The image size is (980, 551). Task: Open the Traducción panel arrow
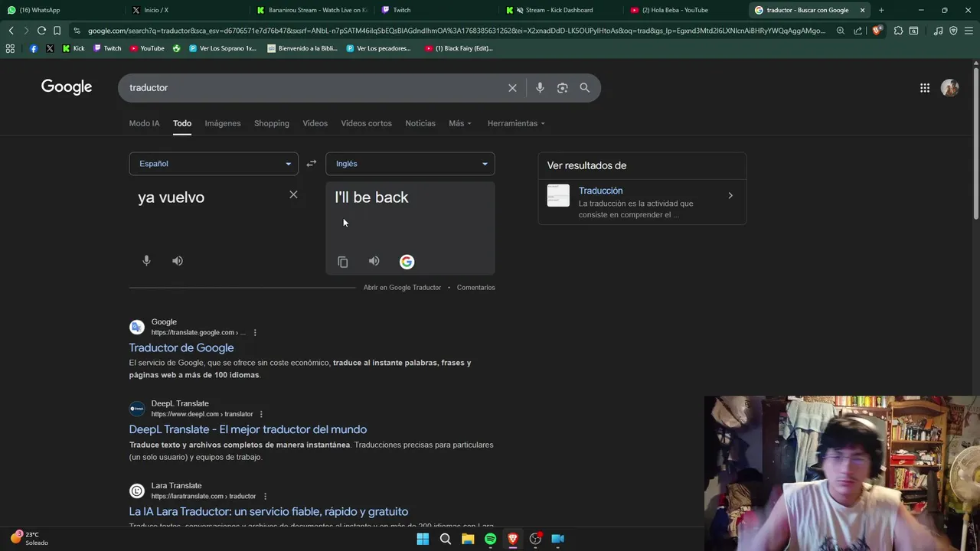click(x=730, y=196)
